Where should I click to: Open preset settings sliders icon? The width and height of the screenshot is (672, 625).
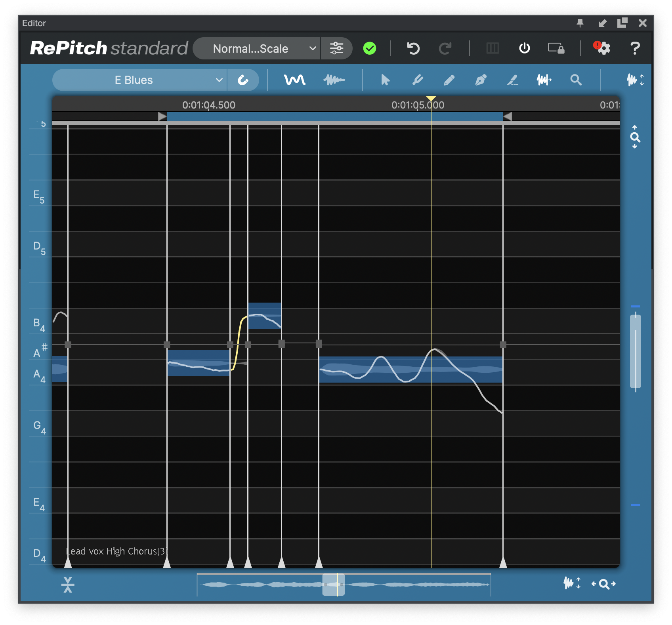[x=336, y=48]
